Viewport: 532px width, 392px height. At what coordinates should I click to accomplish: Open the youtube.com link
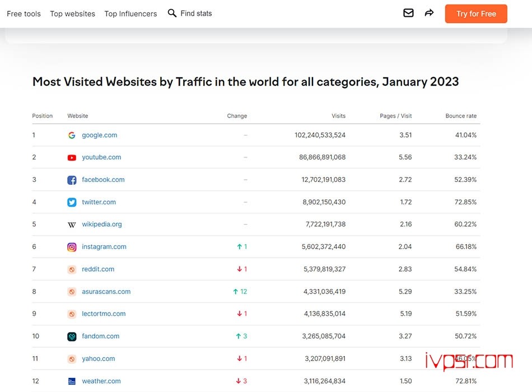(x=101, y=157)
